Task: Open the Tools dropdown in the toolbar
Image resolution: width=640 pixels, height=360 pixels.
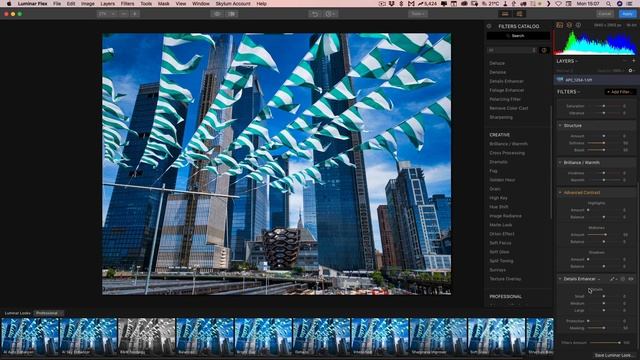Action: (x=418, y=14)
